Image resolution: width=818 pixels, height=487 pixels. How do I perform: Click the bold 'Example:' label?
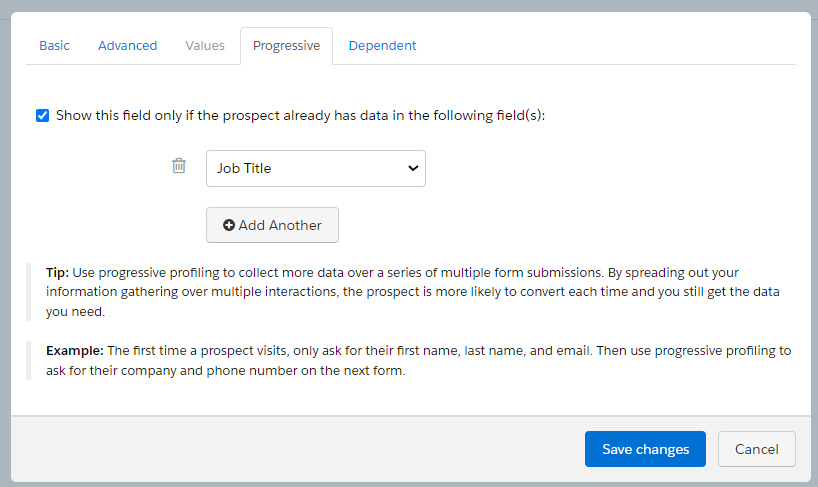click(x=74, y=351)
